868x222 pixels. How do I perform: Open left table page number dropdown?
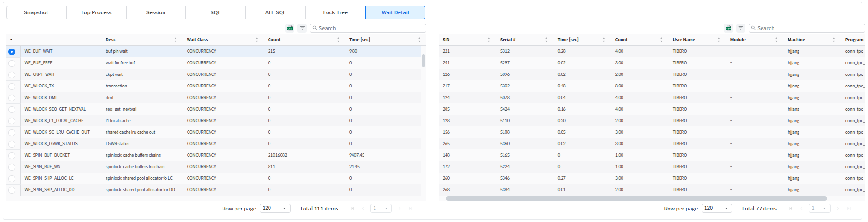(381, 208)
